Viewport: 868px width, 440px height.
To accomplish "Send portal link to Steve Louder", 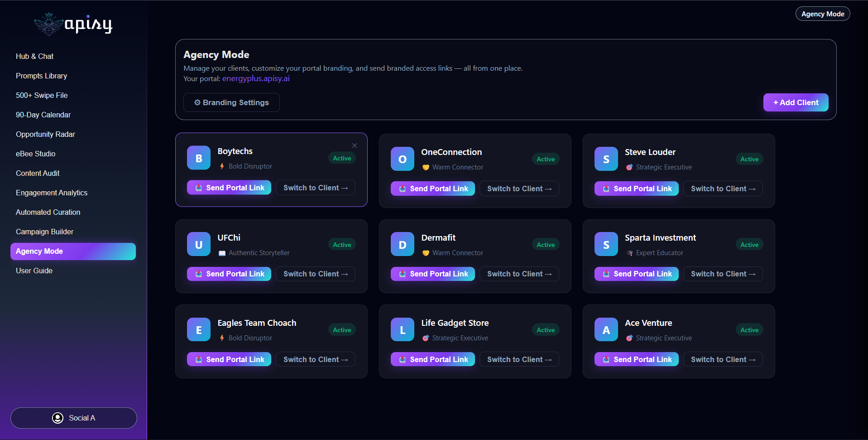I will [637, 189].
